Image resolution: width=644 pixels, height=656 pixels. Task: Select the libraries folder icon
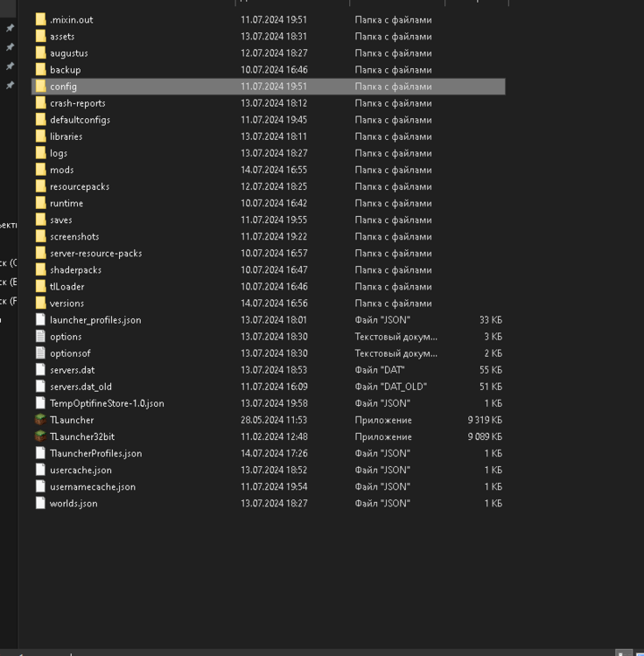coord(40,136)
